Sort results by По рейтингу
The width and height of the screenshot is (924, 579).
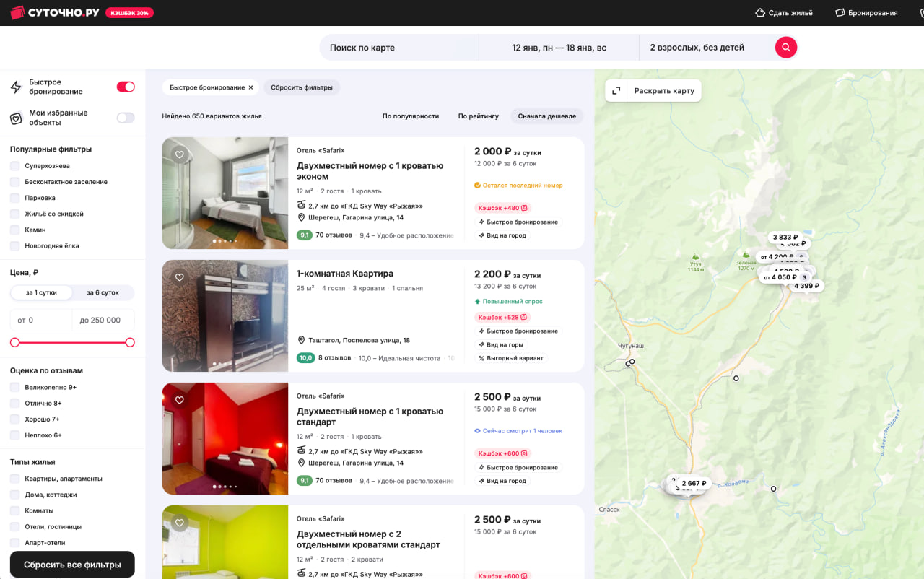478,116
